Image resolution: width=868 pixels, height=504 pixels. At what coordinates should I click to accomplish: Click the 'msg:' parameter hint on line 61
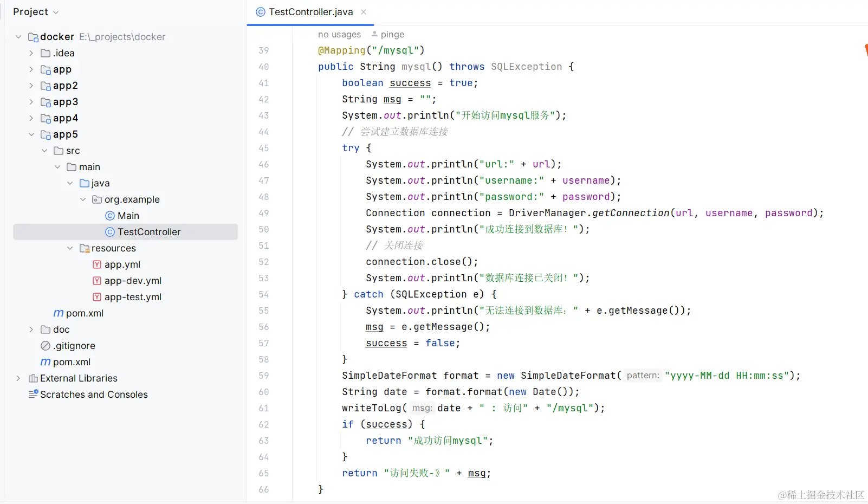(422, 408)
